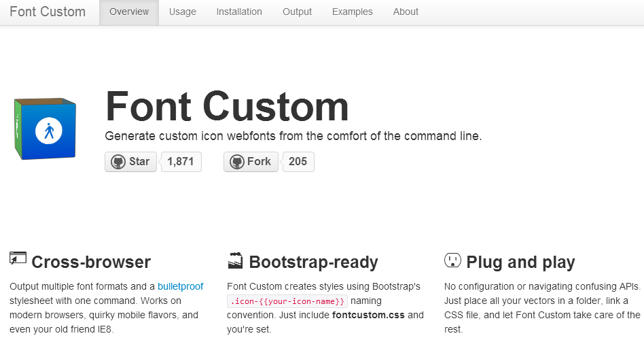Screen dimensions: 644x340
Task: Click the GitHub Star button
Action: [x=130, y=162]
